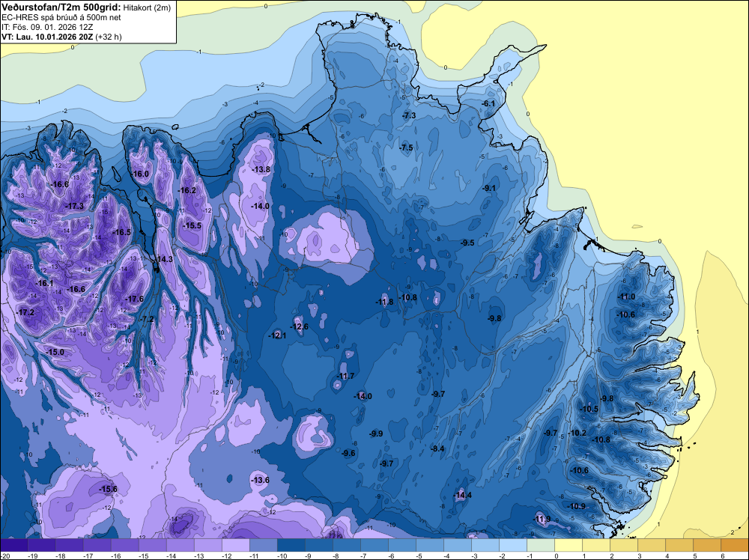Click the initialization time 'IT: Fös. 09. 01. 2026 12Z'
The width and height of the screenshot is (749, 560).
pyautogui.click(x=46, y=27)
